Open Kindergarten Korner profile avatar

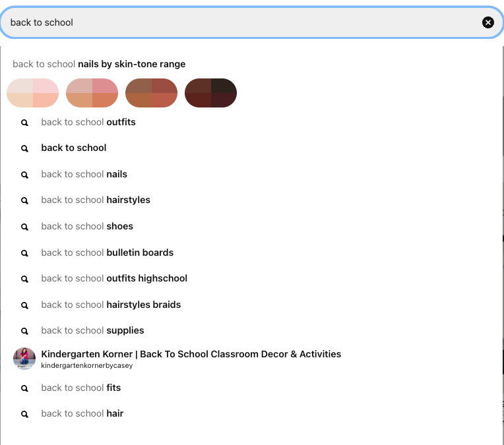pos(24,359)
